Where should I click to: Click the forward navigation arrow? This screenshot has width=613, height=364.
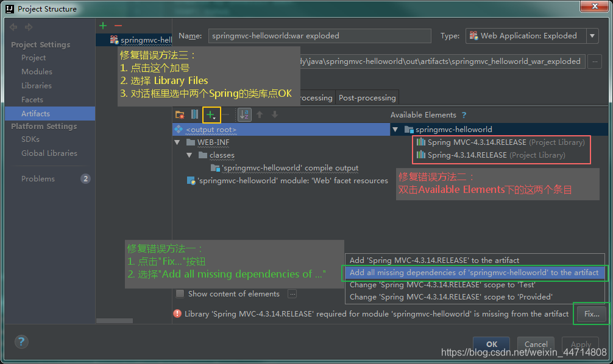pos(29,27)
